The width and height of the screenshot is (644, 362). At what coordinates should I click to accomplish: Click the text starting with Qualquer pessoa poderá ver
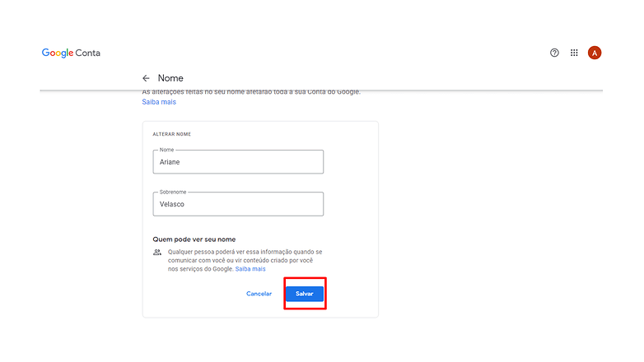pyautogui.click(x=245, y=260)
